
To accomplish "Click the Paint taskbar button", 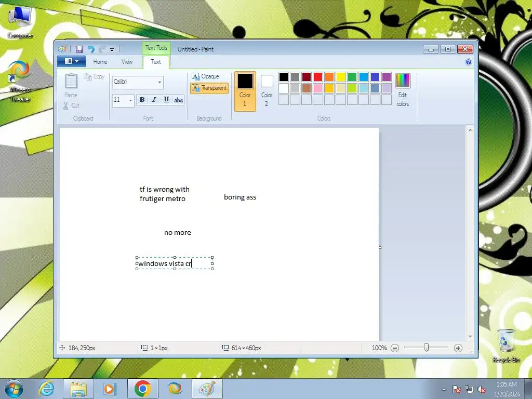I will tap(207, 389).
